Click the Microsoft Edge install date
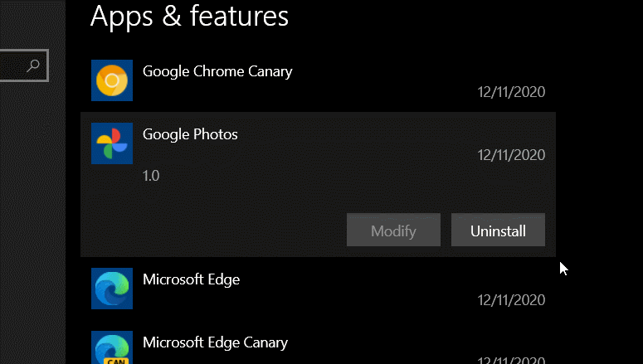This screenshot has width=643, height=364. pyautogui.click(x=511, y=300)
